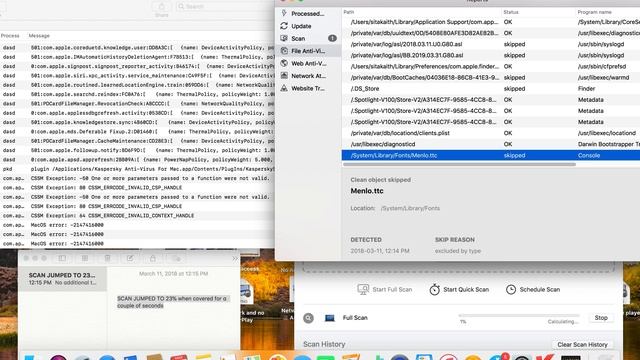Click the magnifier icon beside Full Scan

point(309,318)
